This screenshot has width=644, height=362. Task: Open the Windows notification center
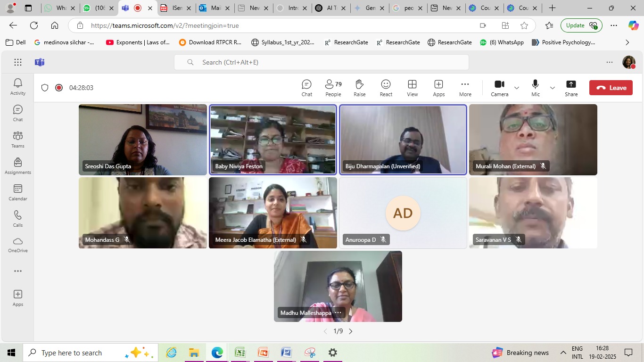pyautogui.click(x=628, y=353)
